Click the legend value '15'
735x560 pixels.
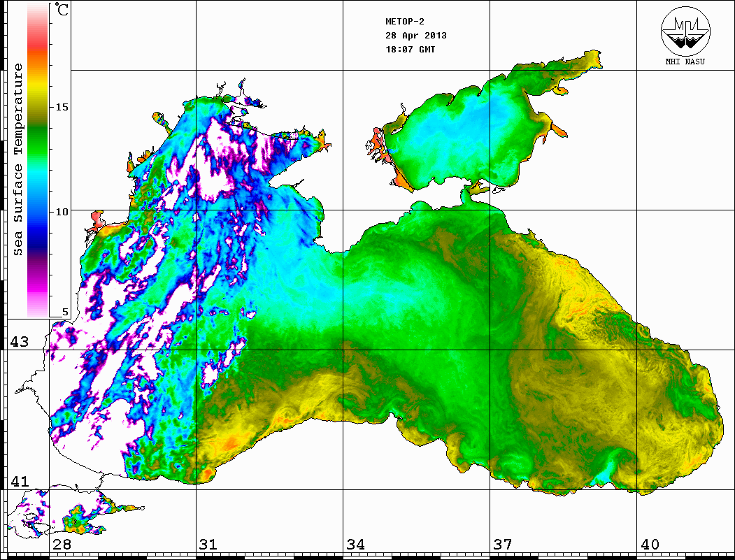click(62, 107)
